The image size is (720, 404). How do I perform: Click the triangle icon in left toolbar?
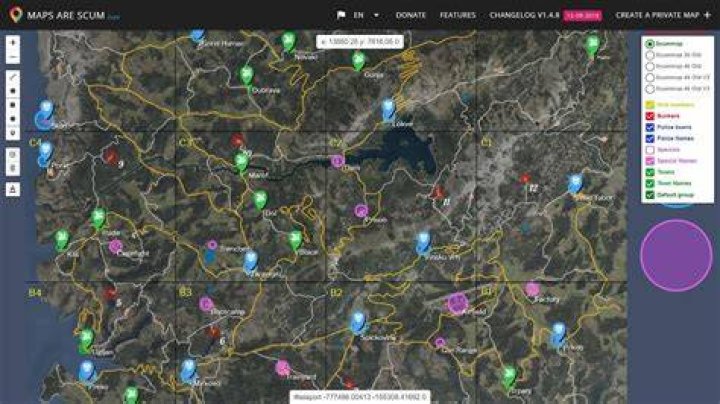click(x=13, y=189)
